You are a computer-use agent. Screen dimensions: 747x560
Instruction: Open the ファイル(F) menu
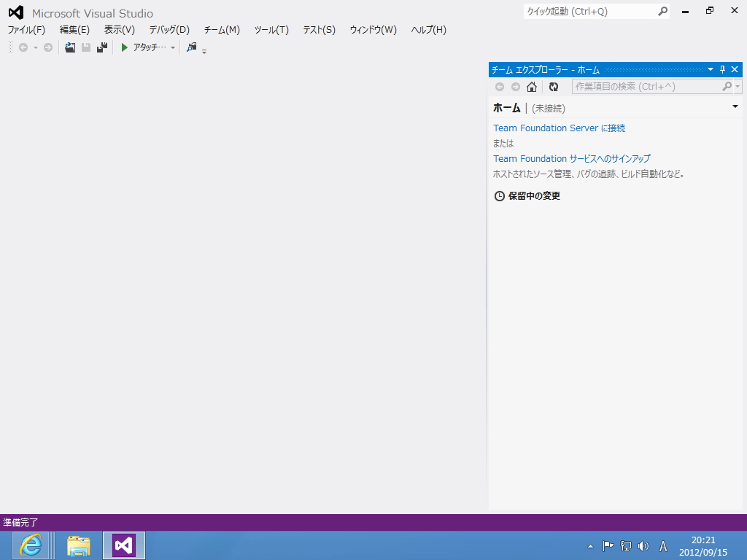click(26, 30)
